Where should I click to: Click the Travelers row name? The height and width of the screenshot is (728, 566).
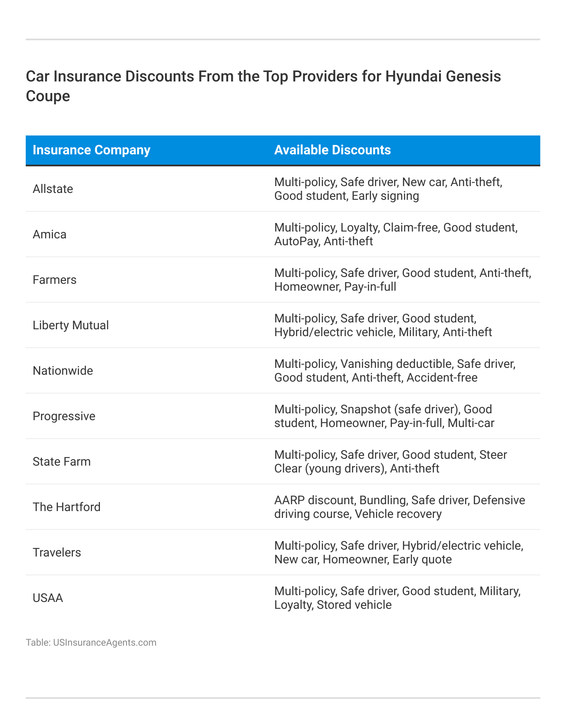click(x=57, y=553)
